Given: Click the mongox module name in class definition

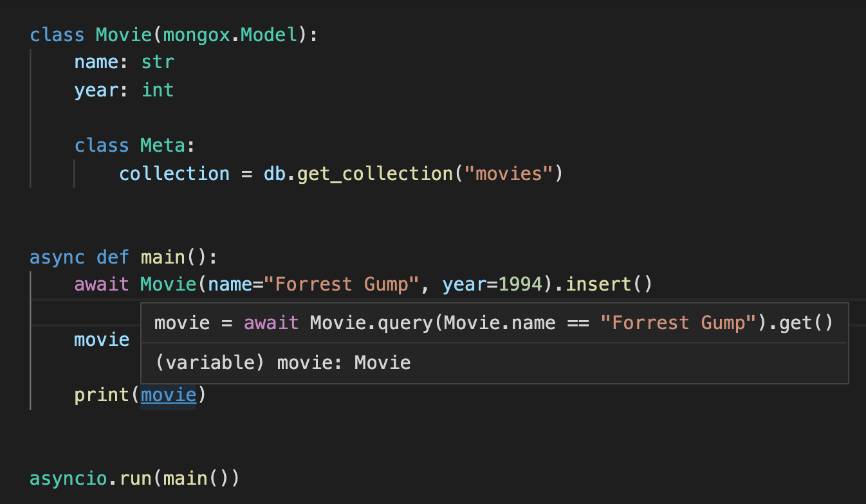Looking at the screenshot, I should 196,35.
